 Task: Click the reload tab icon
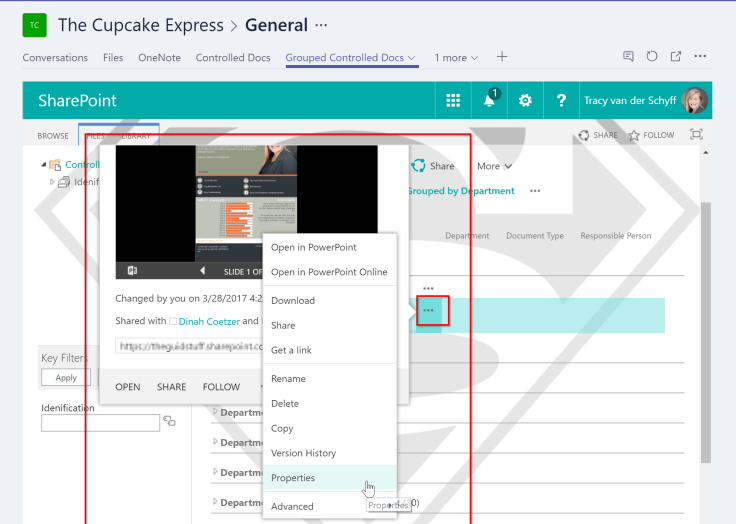pyautogui.click(x=652, y=57)
